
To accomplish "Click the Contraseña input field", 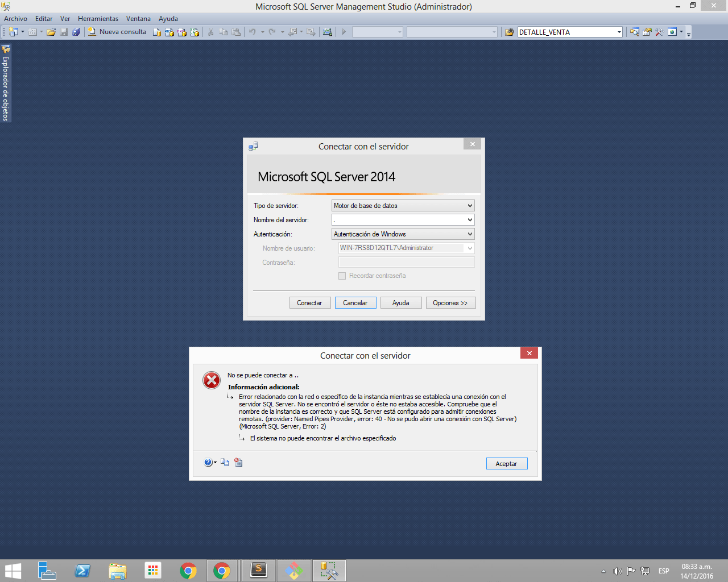I will tap(407, 262).
